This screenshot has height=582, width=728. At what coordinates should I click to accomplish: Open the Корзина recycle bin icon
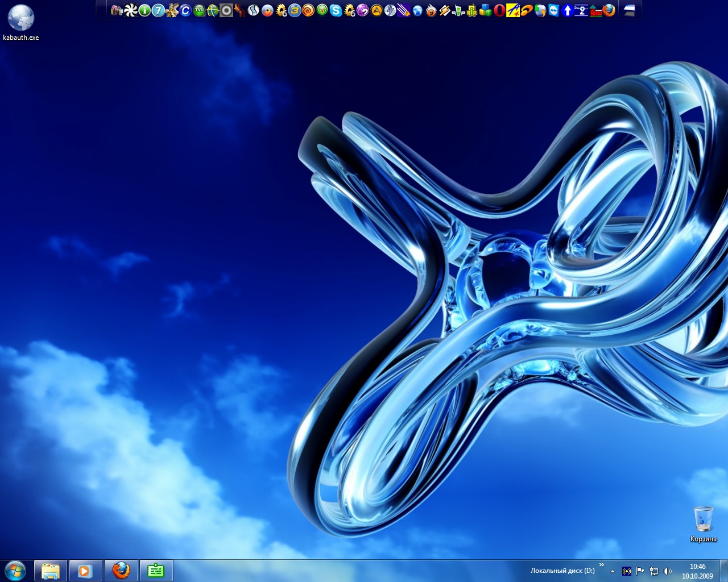point(704,524)
